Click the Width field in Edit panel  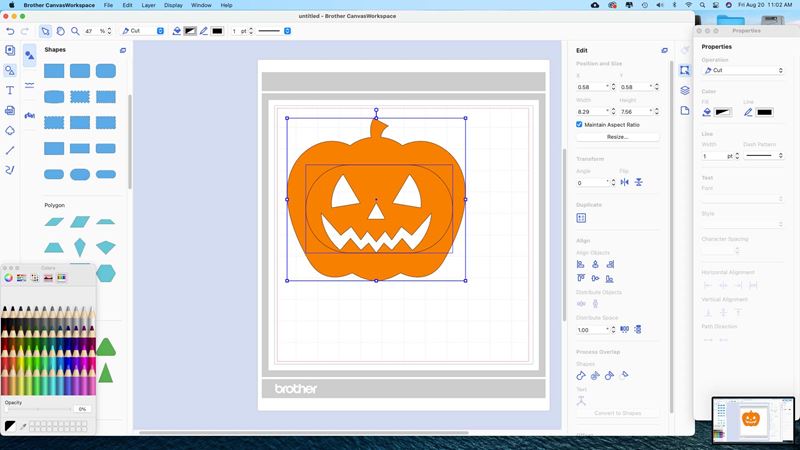[593, 111]
